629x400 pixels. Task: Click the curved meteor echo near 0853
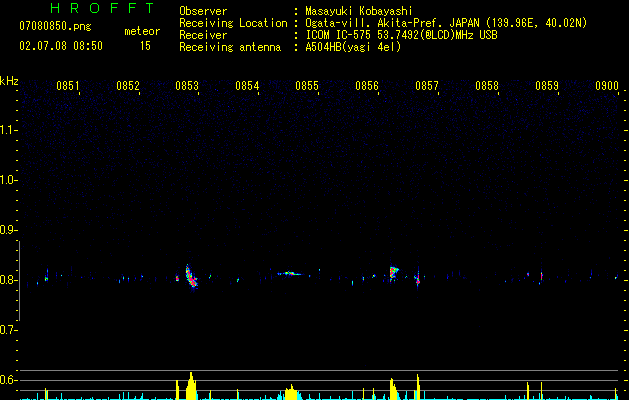191,276
